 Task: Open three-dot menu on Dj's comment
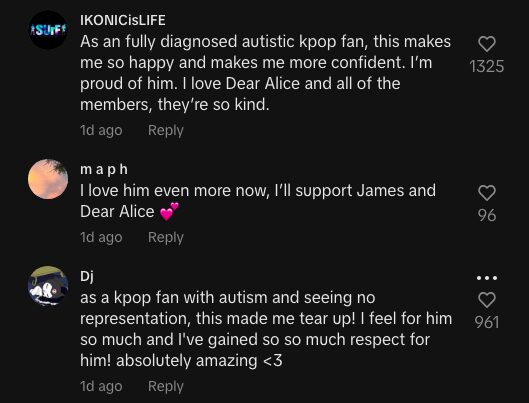tap(487, 278)
